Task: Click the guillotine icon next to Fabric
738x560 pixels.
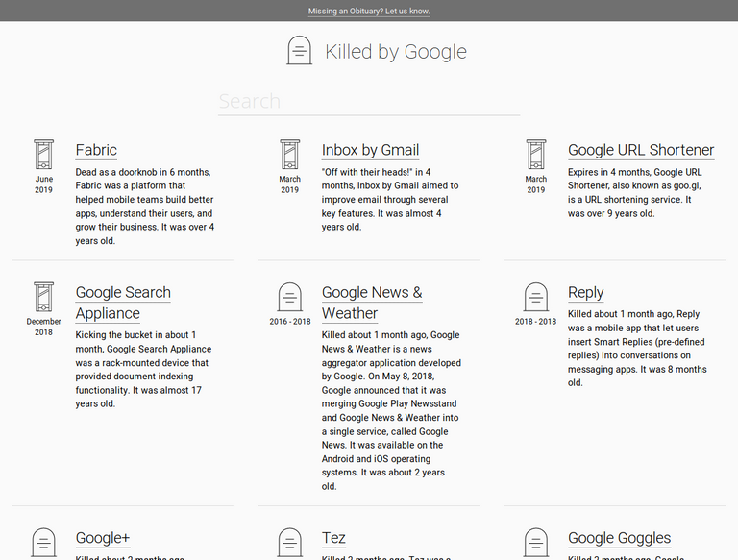Action: [43, 154]
